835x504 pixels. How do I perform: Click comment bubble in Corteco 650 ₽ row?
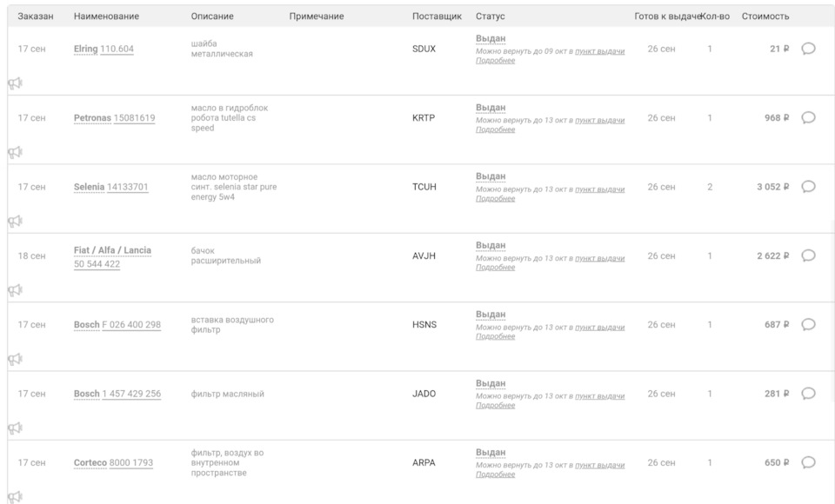807,462
